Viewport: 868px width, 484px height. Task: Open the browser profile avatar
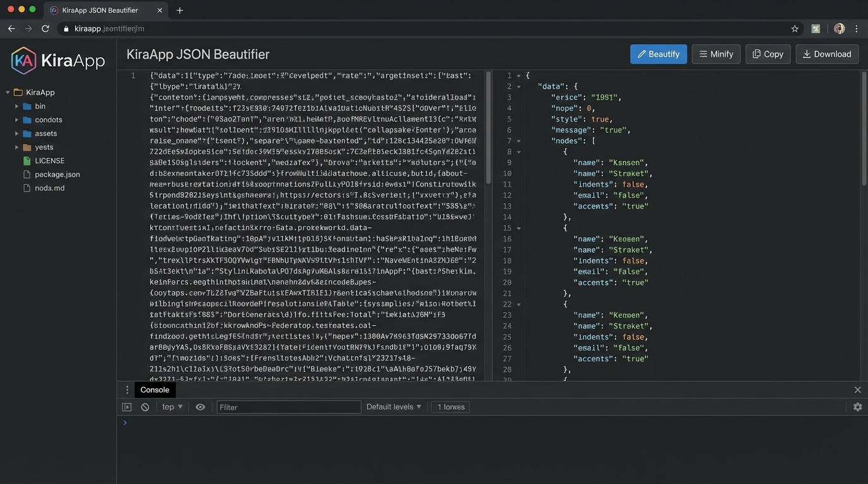839,28
